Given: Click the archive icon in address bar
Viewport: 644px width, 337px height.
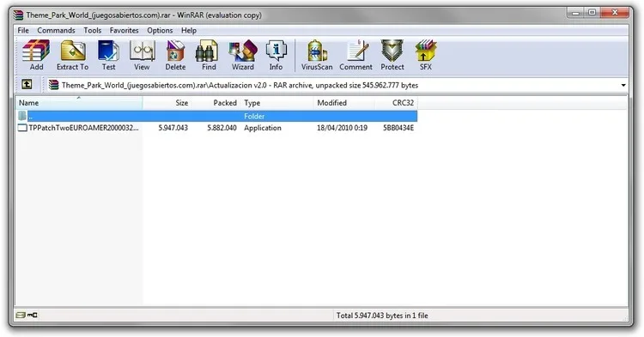Looking at the screenshot, I should point(53,85).
